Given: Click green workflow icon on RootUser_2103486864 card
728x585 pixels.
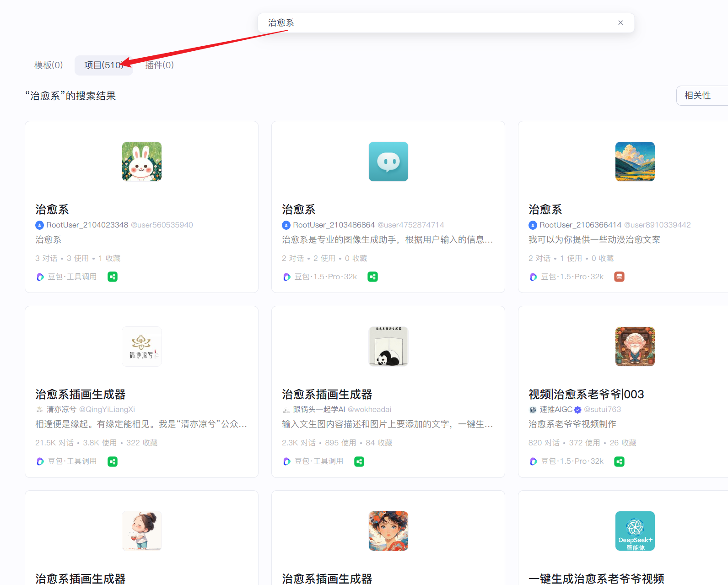Looking at the screenshot, I should 373,276.
